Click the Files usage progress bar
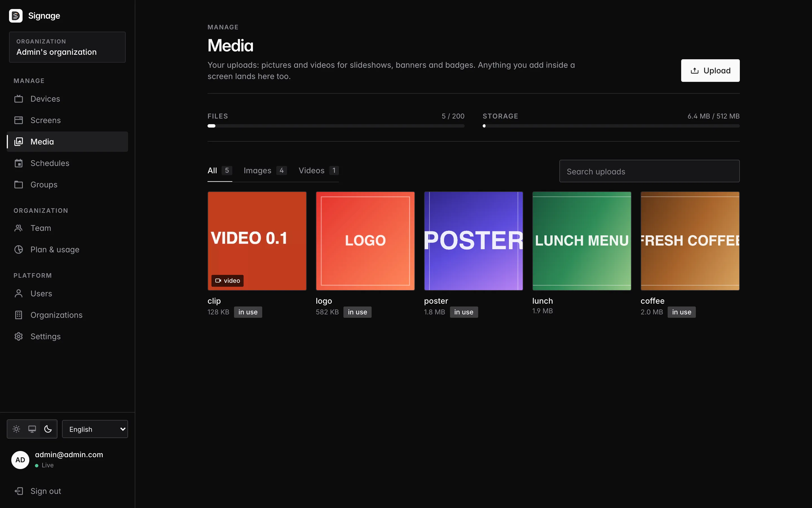Screen dimensions: 812x508 pyautogui.click(x=336, y=126)
